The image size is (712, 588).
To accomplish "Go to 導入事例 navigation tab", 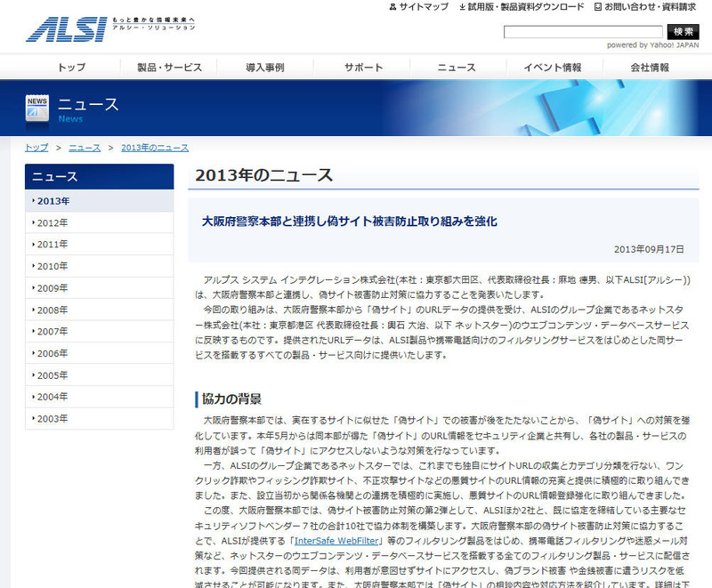I will [x=265, y=68].
